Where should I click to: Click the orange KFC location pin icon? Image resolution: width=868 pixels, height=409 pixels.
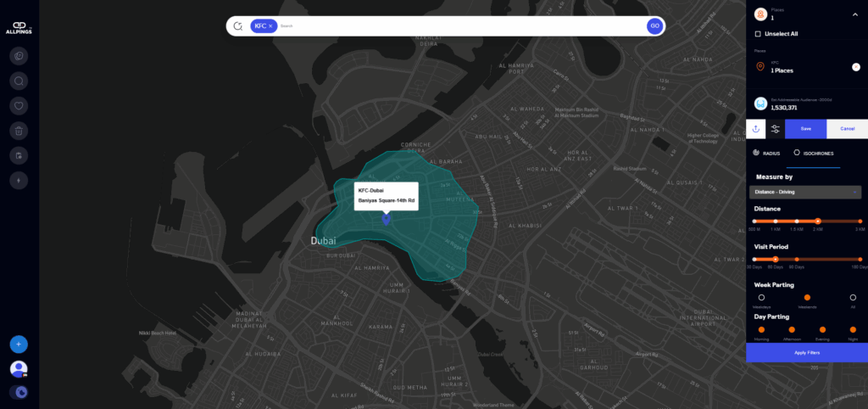(760, 67)
